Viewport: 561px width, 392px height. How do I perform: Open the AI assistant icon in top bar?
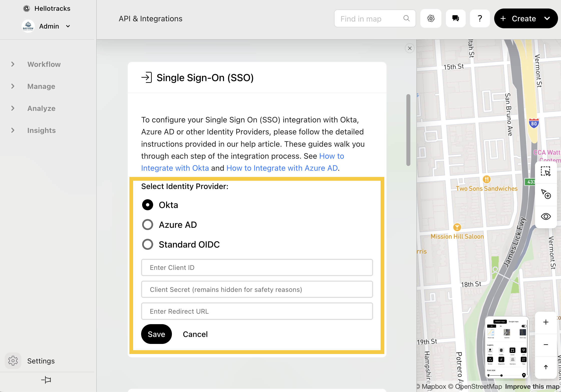pos(431,19)
